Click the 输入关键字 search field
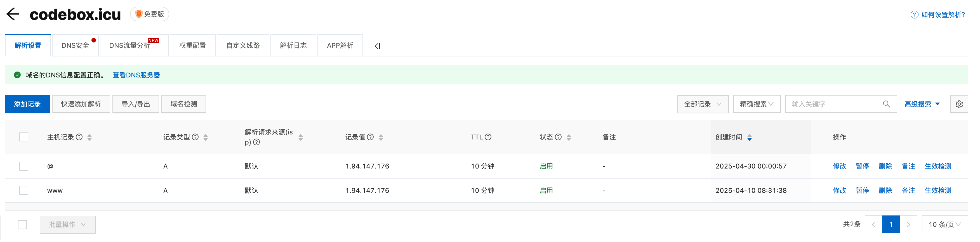980x242 pixels. [833, 104]
